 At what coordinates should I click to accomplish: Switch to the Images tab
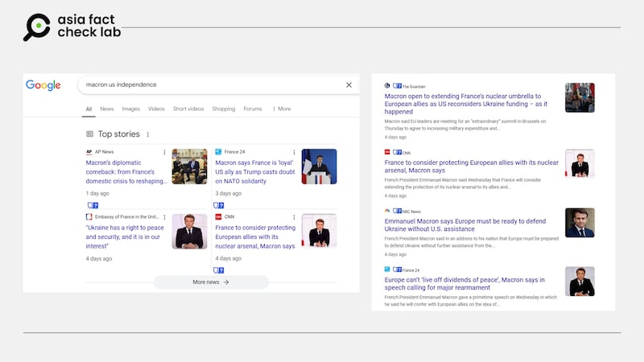tap(130, 109)
